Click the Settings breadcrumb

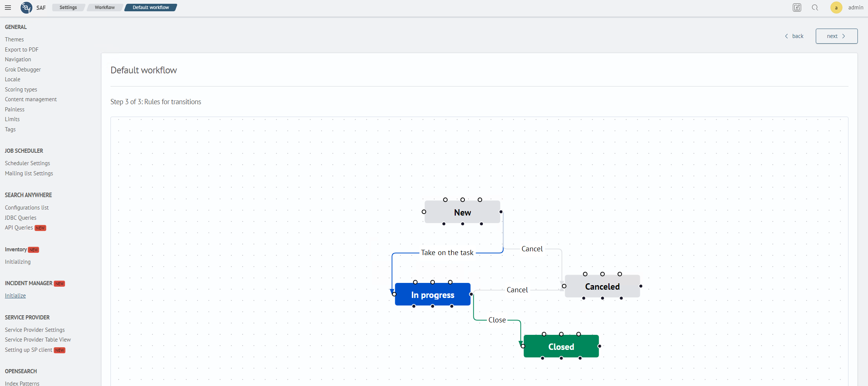(x=68, y=8)
